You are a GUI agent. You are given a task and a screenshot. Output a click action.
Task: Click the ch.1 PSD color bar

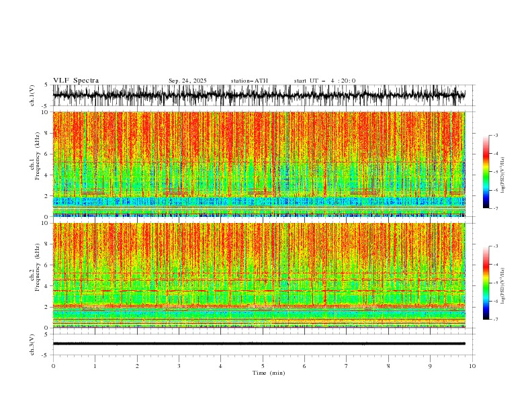pyautogui.click(x=486, y=172)
